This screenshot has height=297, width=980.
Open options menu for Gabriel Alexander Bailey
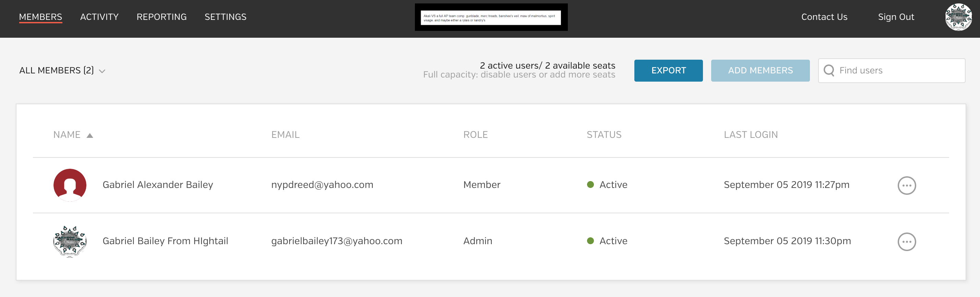click(x=906, y=186)
